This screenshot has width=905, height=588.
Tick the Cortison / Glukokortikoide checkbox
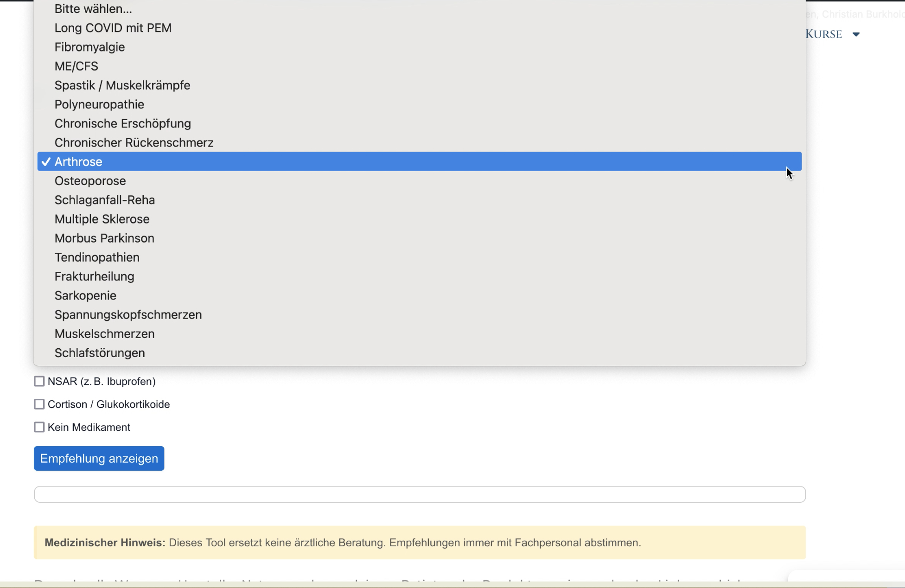39,404
